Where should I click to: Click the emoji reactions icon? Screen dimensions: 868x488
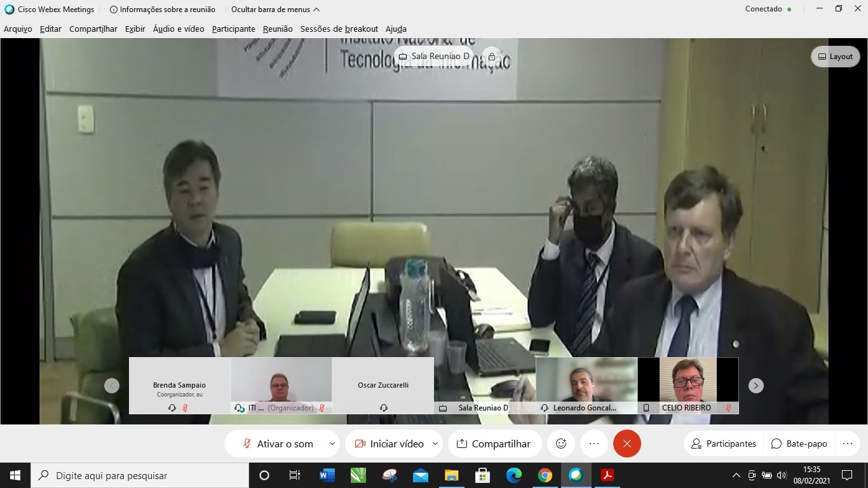coord(561,444)
